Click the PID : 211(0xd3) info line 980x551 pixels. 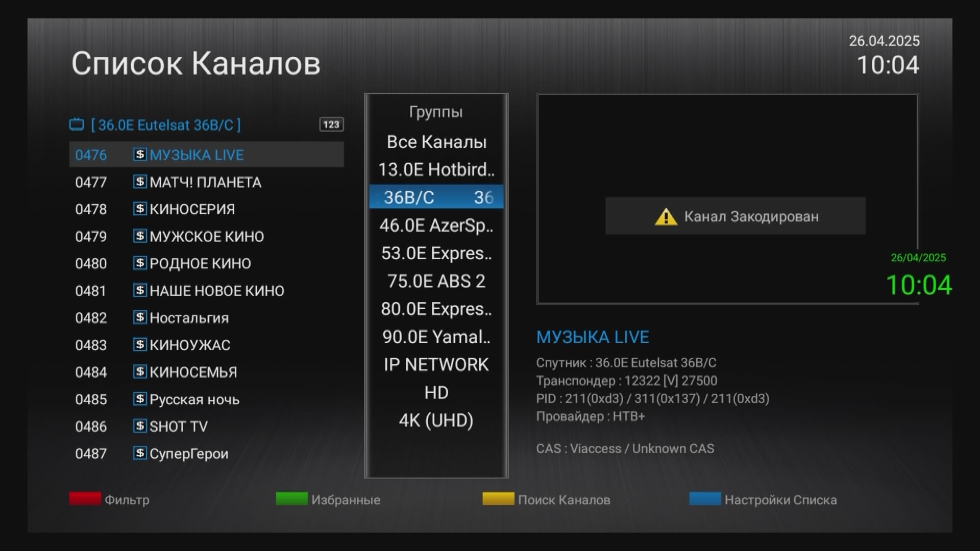point(653,398)
